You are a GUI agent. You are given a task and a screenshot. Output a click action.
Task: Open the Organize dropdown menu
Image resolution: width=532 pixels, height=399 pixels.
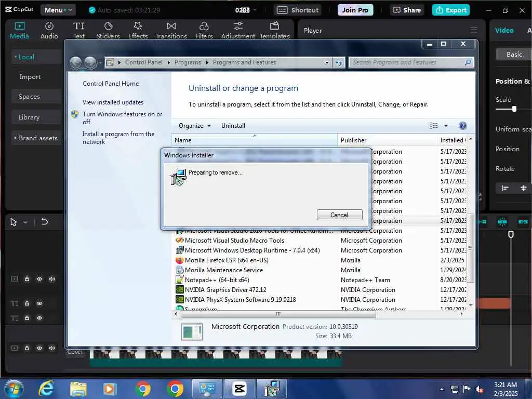(x=195, y=126)
